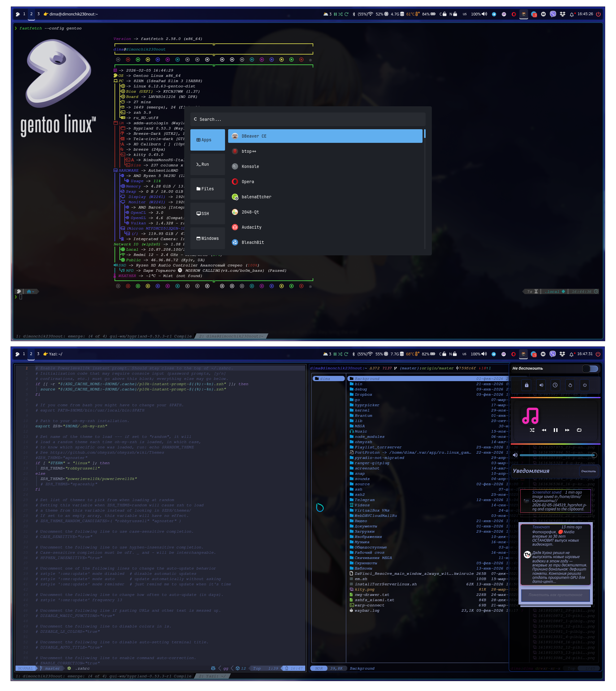Viewport: 616px width, 691px height.
Task: Open Audacity from the launcher results
Action: pos(251,227)
